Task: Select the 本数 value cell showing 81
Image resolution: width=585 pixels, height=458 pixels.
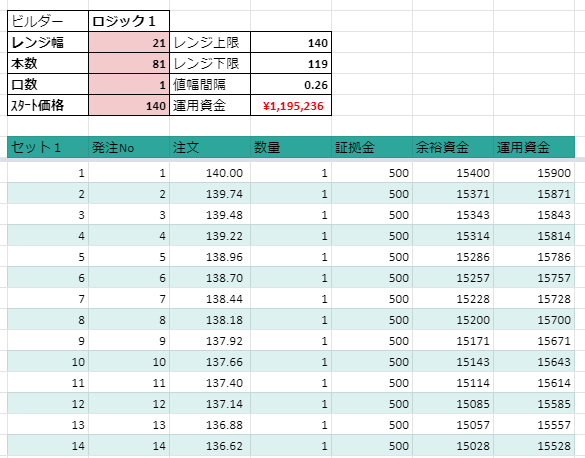Action: 129,63
